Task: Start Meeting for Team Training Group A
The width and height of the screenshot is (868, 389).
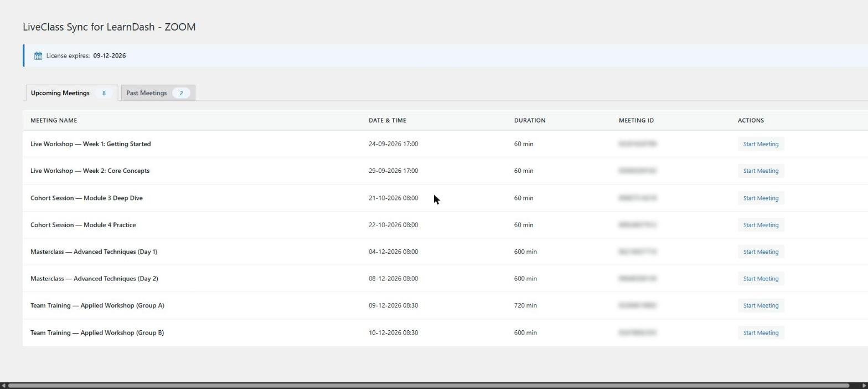Action: (761, 305)
